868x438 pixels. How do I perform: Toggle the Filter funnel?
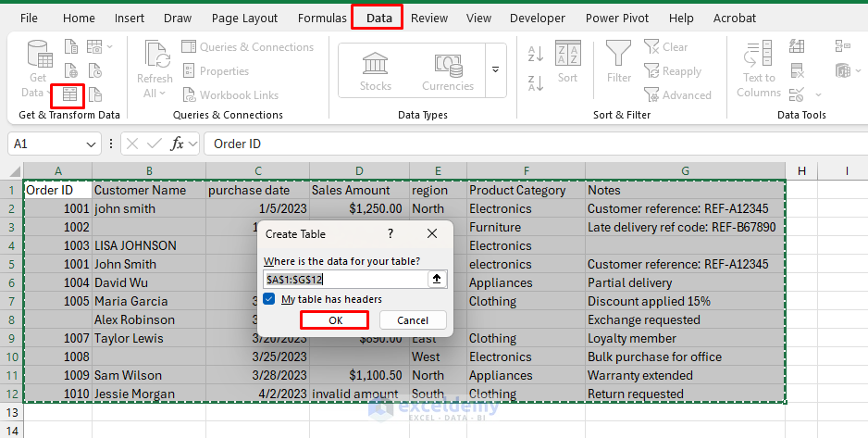pyautogui.click(x=618, y=61)
